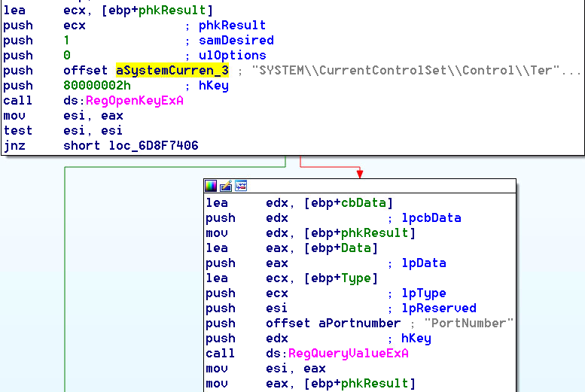Click the SYSTEM\\CurrentControlSet string comment

(416, 71)
